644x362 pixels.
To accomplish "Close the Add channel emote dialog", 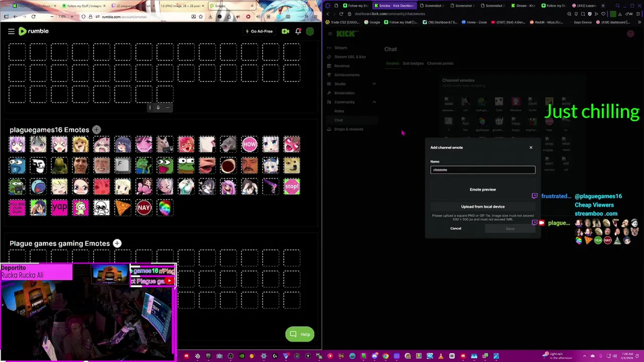I will tap(531, 147).
